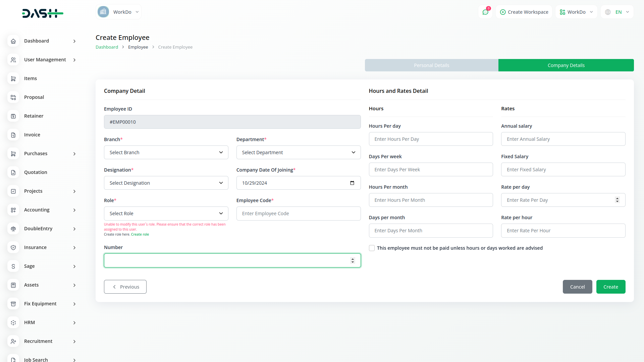Image resolution: width=644 pixels, height=362 pixels.
Task: Click the Invoice sidebar icon
Action: [13, 135]
